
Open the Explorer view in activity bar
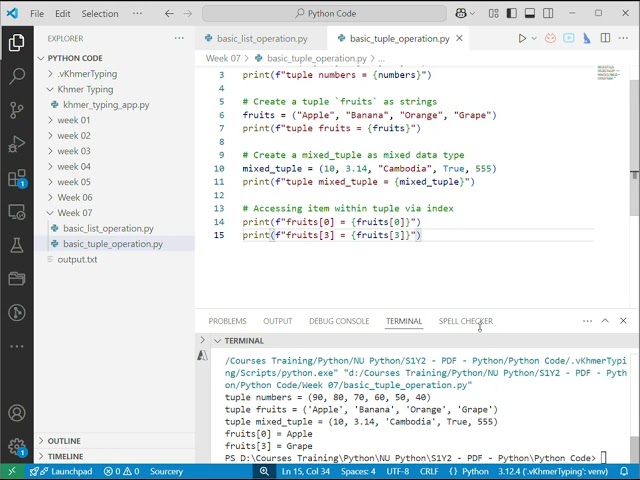pyautogui.click(x=17, y=42)
